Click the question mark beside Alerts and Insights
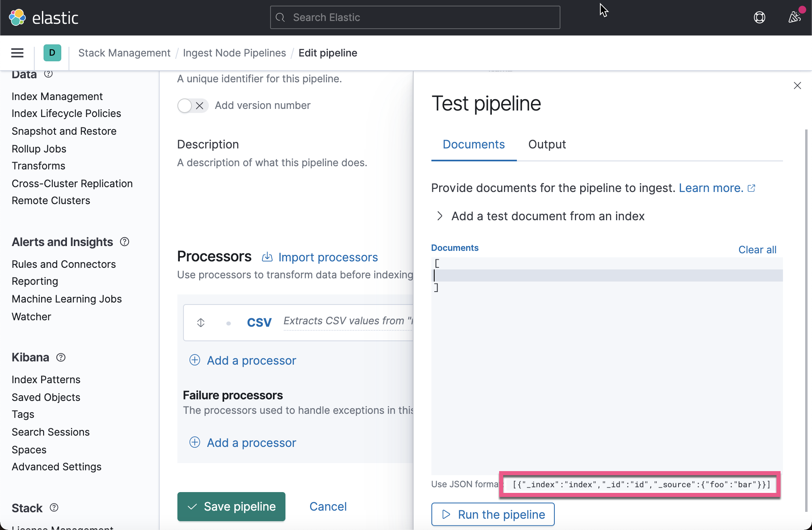Screen dimensions: 812x530 (124, 242)
